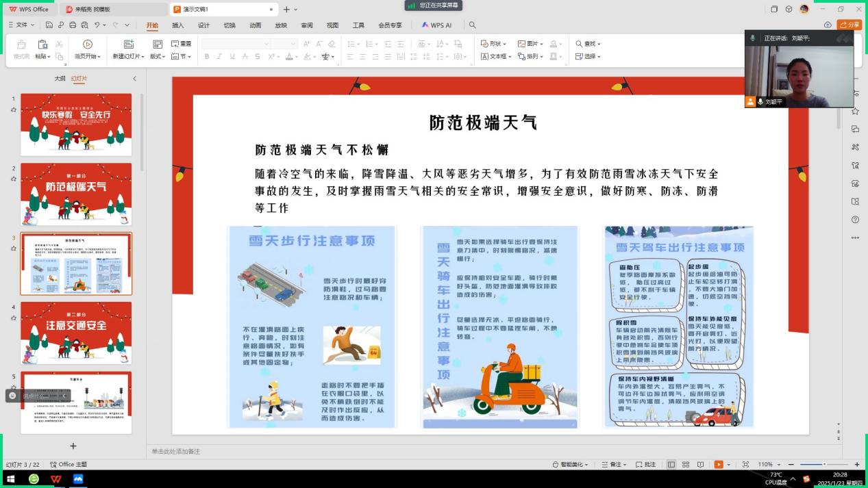
Task: Toggle reading view book icon
Action: click(700, 465)
